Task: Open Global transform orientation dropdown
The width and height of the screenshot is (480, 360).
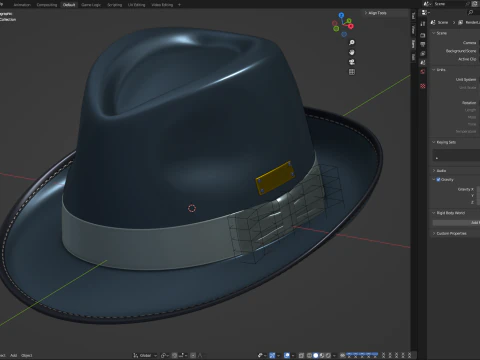Action: click(x=145, y=355)
